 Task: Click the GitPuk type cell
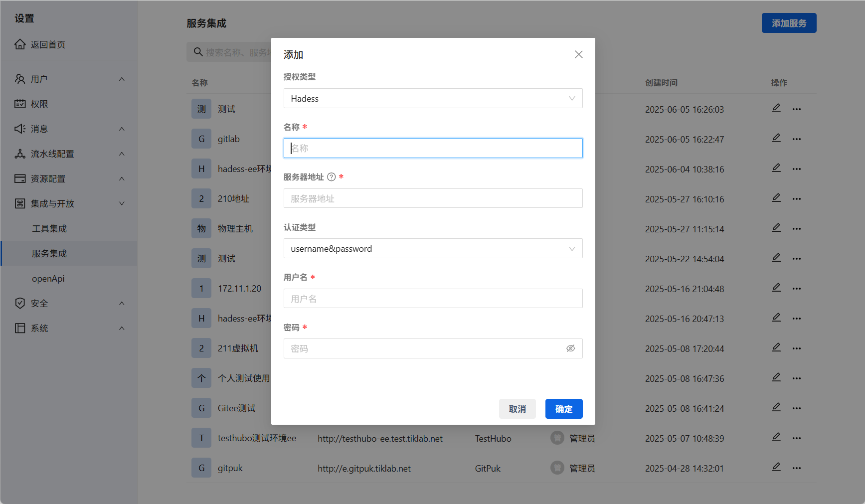pos(488,468)
